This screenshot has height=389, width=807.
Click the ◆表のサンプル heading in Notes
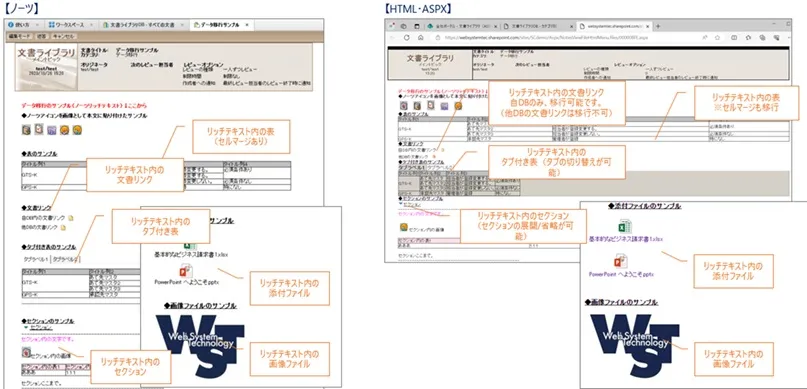tap(39, 154)
